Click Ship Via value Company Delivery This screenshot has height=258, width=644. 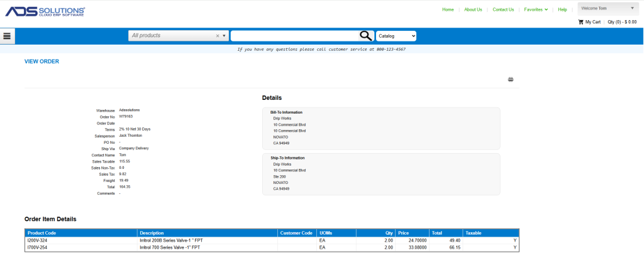click(134, 148)
